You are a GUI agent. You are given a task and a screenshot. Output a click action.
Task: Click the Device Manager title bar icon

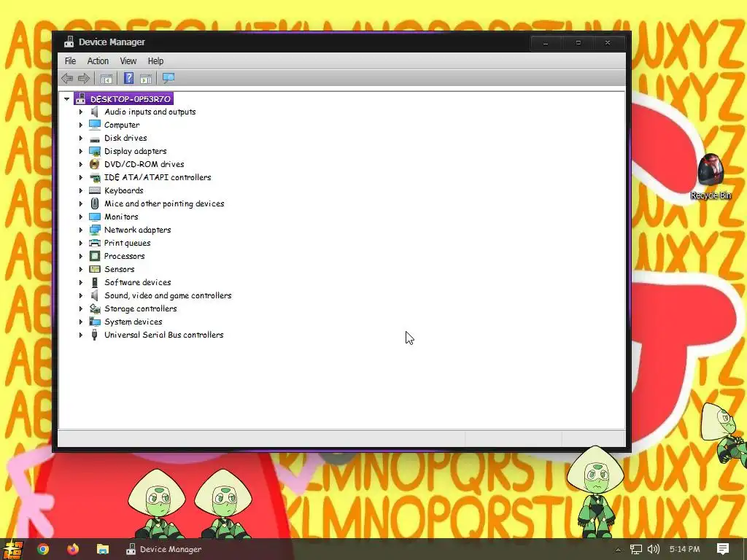pyautogui.click(x=69, y=42)
